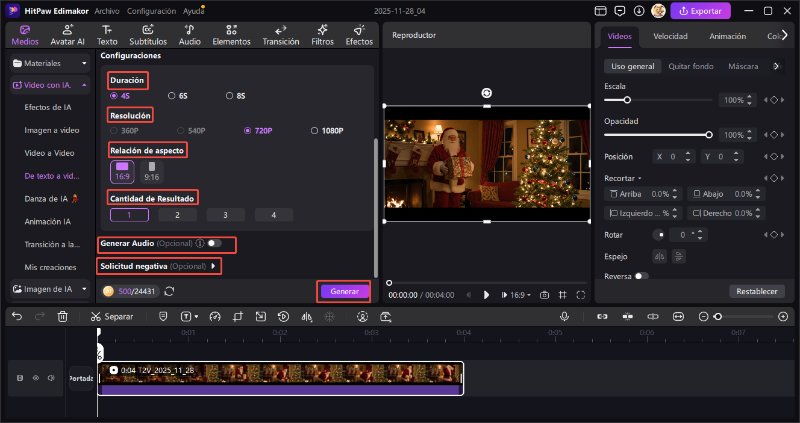Screen dimensions: 800x423
Task: Click the Generar button
Action: (344, 291)
